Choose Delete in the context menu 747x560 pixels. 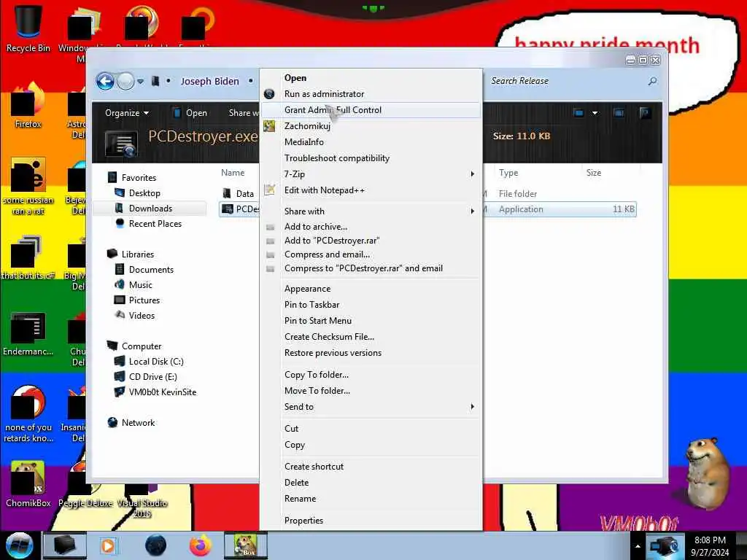[371, 483]
